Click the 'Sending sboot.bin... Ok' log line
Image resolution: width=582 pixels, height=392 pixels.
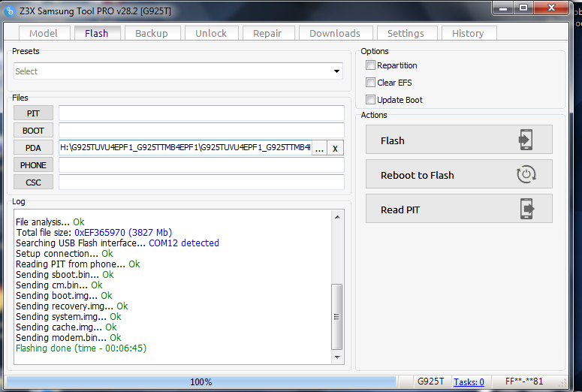click(x=65, y=275)
